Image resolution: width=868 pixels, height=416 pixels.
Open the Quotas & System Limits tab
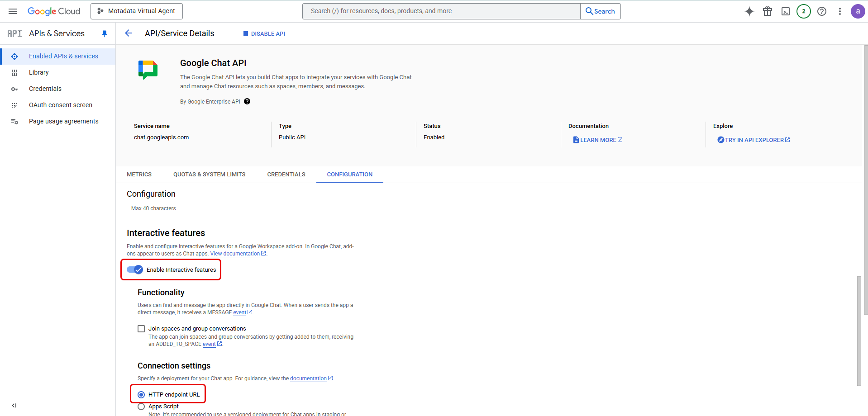[209, 174]
